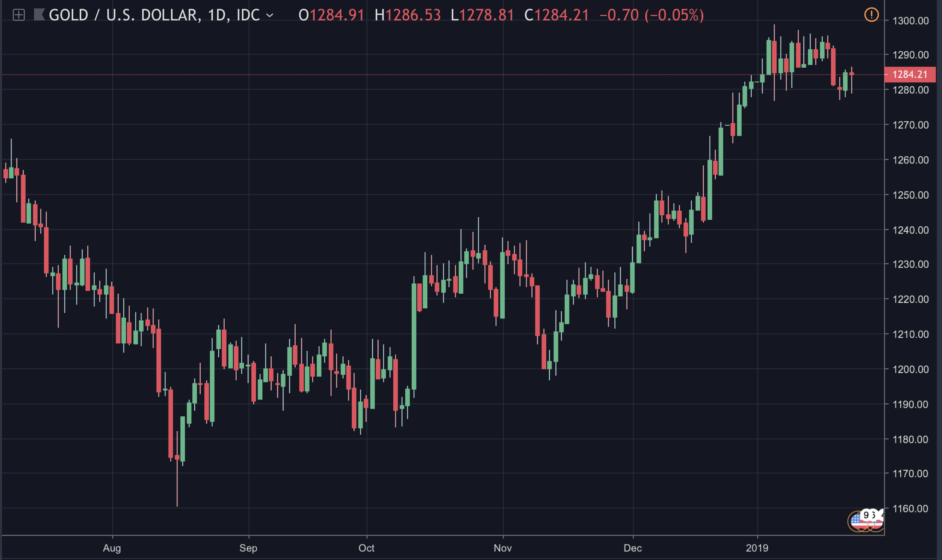Click the orange exclamation warning icon
The image size is (942, 560).
872,15
